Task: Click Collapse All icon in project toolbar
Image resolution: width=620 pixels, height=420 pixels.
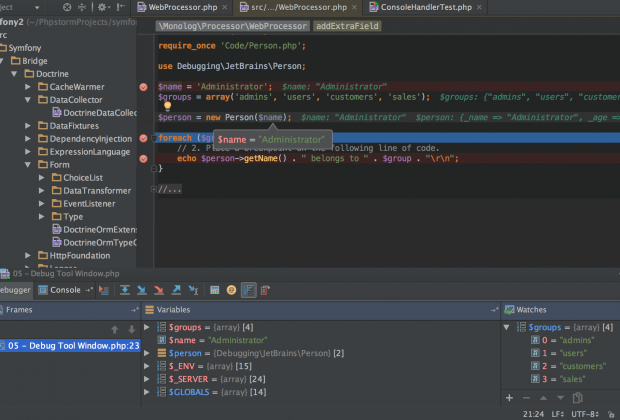Action: pos(82,7)
